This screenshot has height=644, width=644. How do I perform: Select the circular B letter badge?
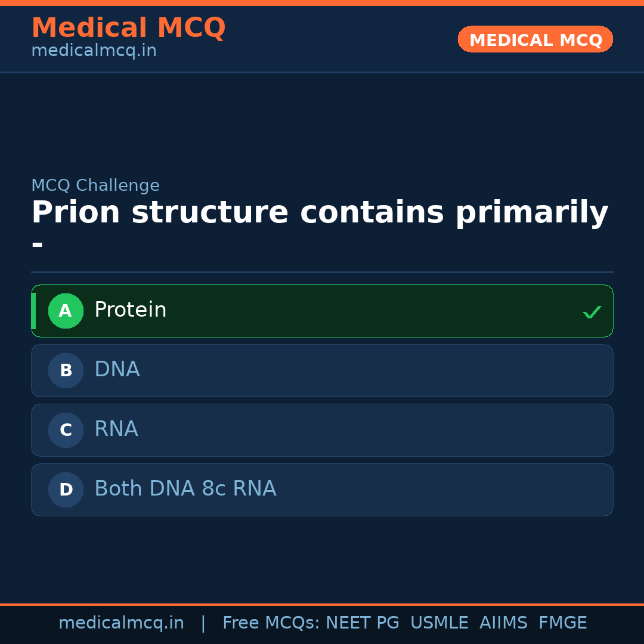click(66, 370)
